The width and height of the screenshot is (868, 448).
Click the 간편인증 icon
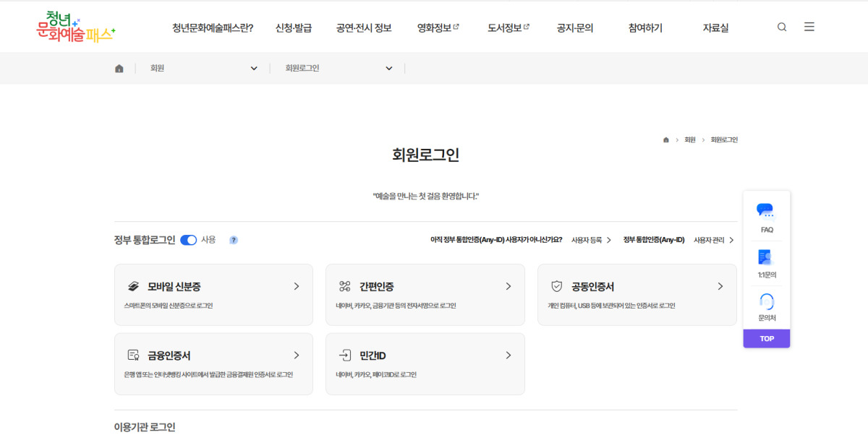coord(345,286)
